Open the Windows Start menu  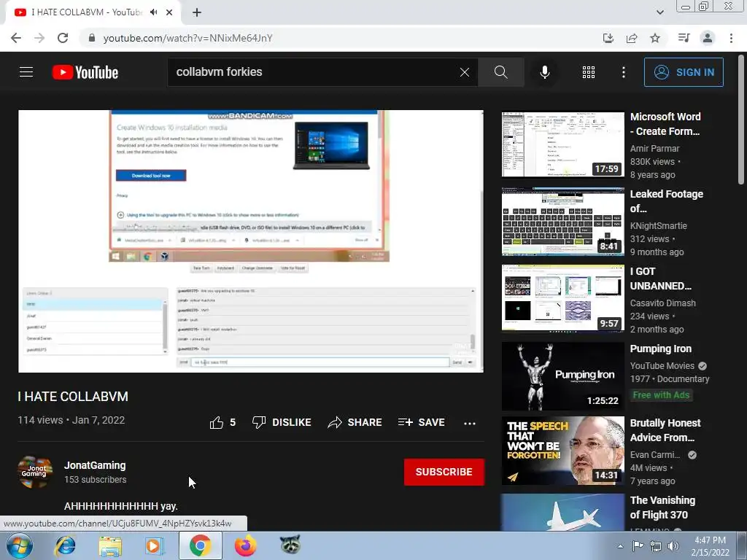click(19, 545)
